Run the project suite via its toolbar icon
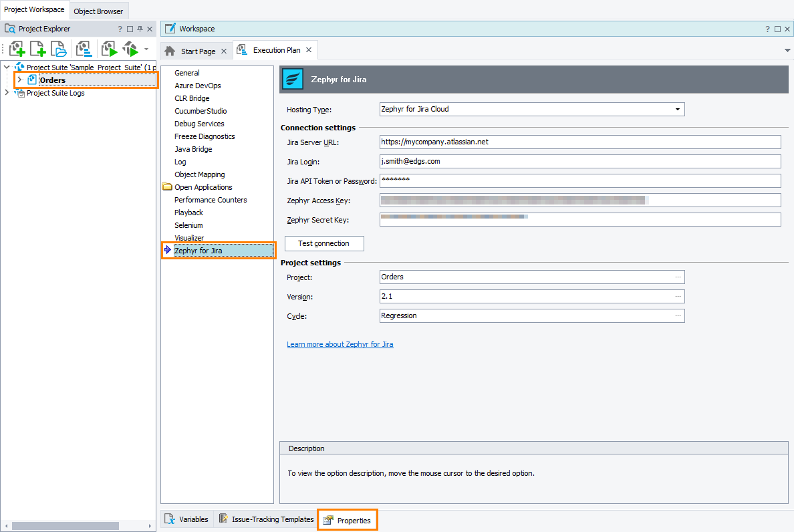The image size is (794, 532). [x=131, y=49]
